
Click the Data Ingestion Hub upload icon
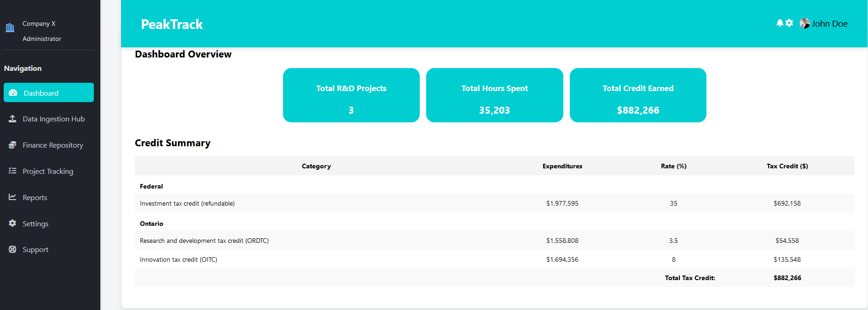click(12, 119)
